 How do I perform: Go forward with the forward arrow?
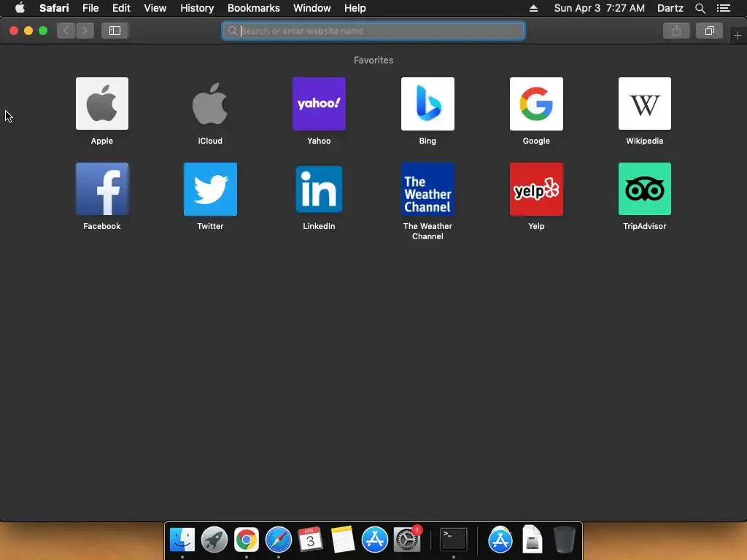click(x=85, y=31)
